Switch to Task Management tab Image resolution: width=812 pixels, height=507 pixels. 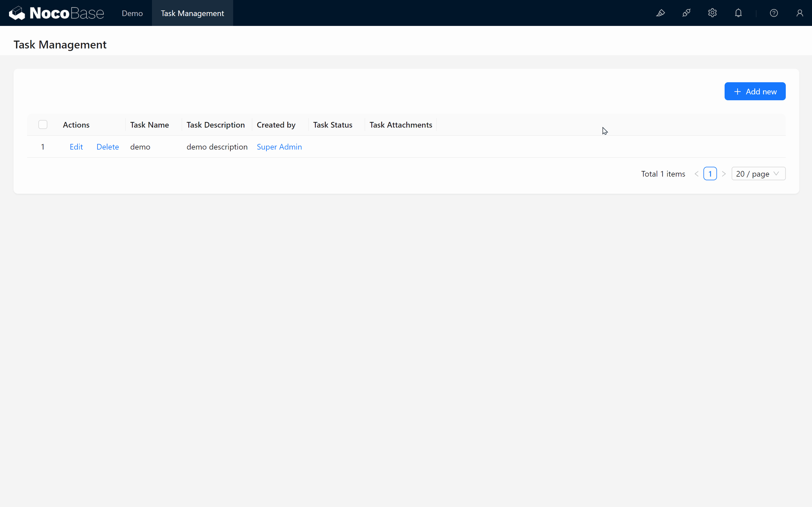(x=193, y=13)
